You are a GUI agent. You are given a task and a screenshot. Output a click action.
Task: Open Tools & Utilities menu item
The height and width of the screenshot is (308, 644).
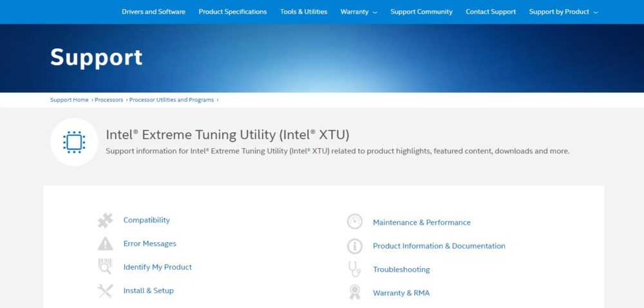[304, 12]
